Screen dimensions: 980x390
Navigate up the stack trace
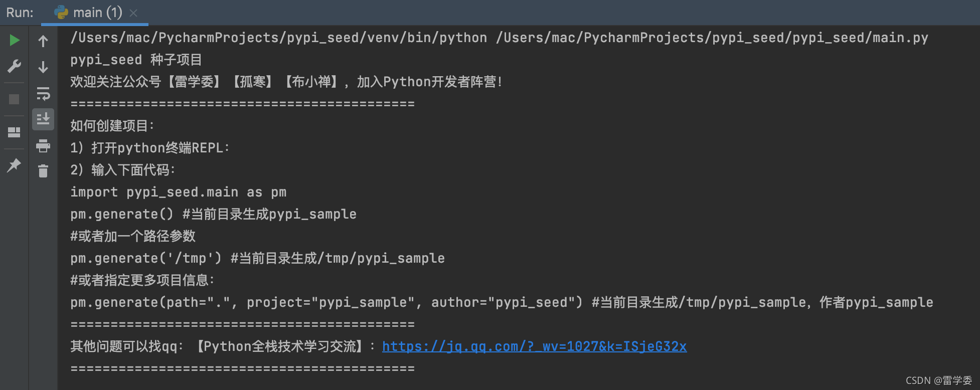(x=43, y=41)
